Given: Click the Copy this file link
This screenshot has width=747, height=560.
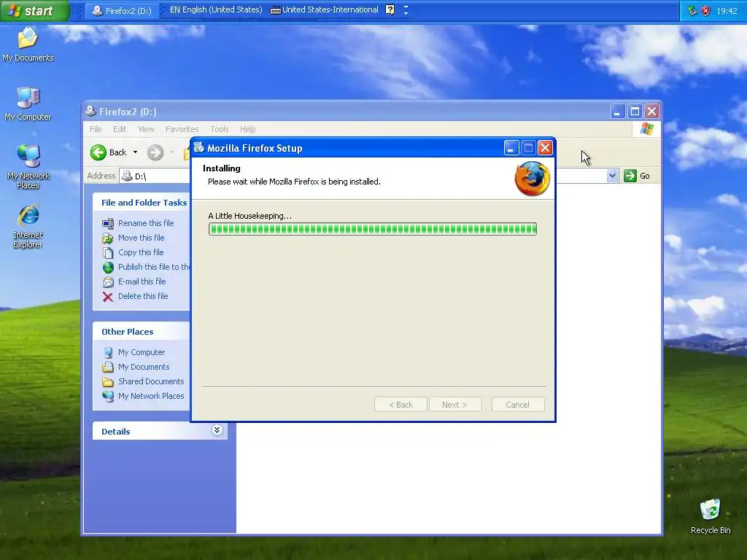Looking at the screenshot, I should [141, 252].
